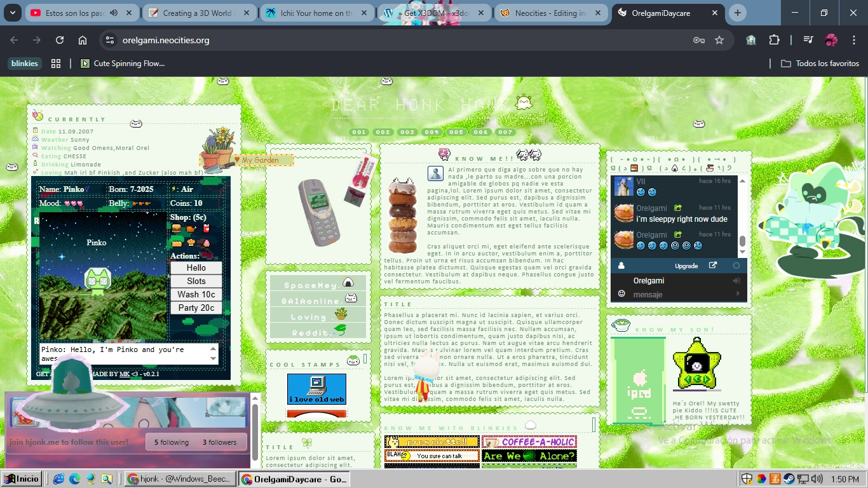Click Upgrade in the chatbox
The width and height of the screenshot is (868, 488).
click(686, 266)
